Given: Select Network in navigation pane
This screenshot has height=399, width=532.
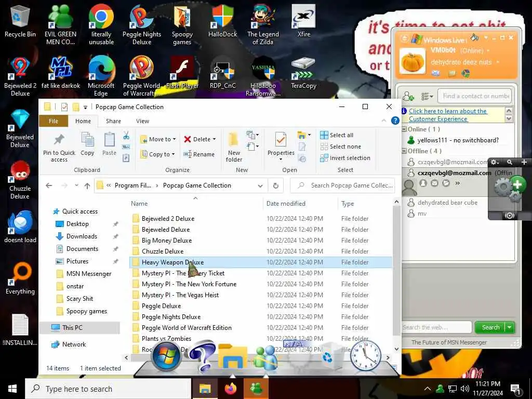Looking at the screenshot, I should point(74,344).
